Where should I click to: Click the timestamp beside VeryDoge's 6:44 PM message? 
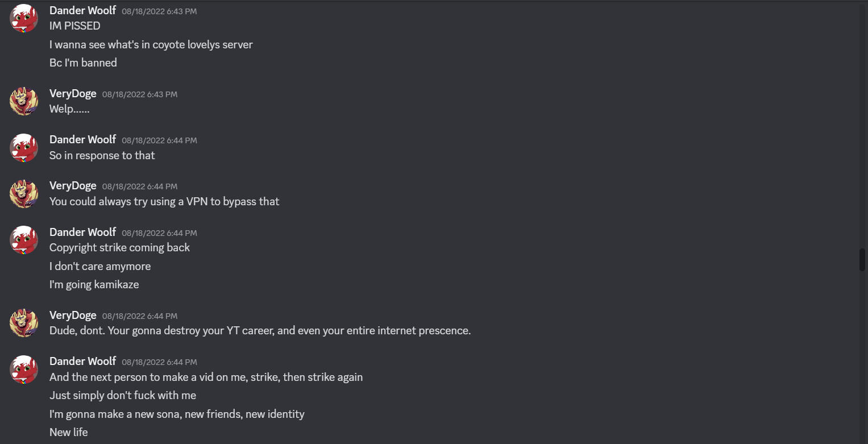140,186
